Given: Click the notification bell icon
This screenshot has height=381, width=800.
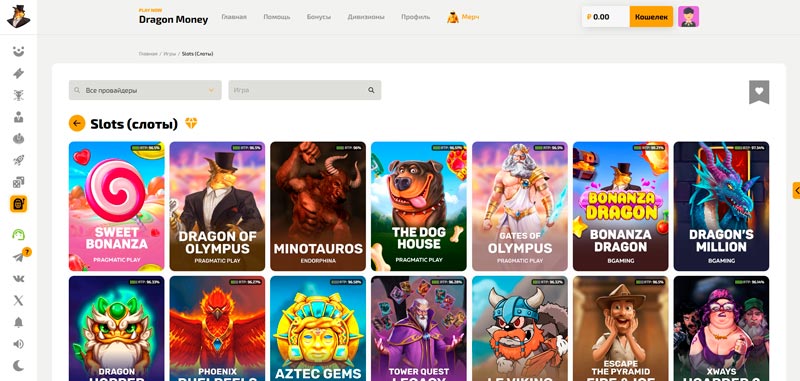Looking at the screenshot, I should 18,322.
